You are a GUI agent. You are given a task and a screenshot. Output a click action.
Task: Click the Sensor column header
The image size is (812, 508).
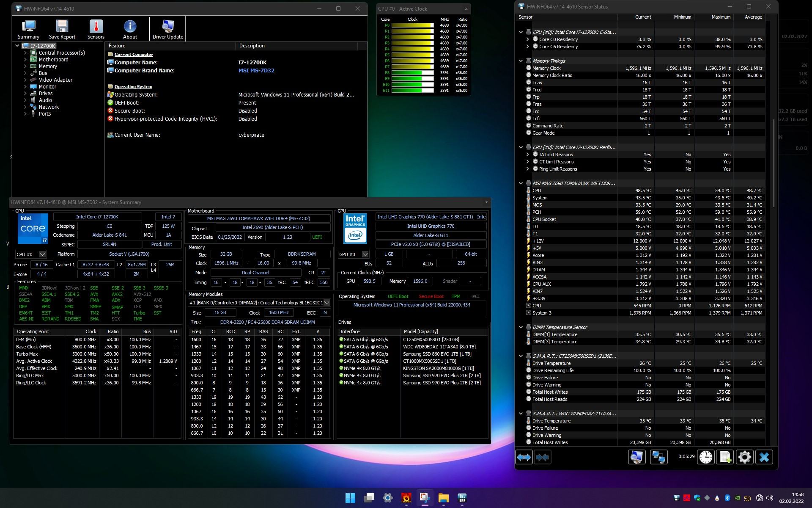pos(567,17)
